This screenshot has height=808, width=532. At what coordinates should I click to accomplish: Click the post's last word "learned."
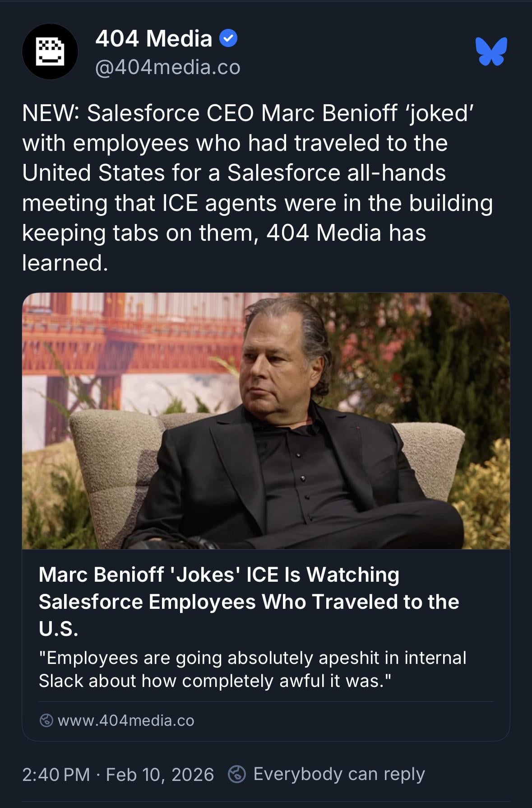65,263
